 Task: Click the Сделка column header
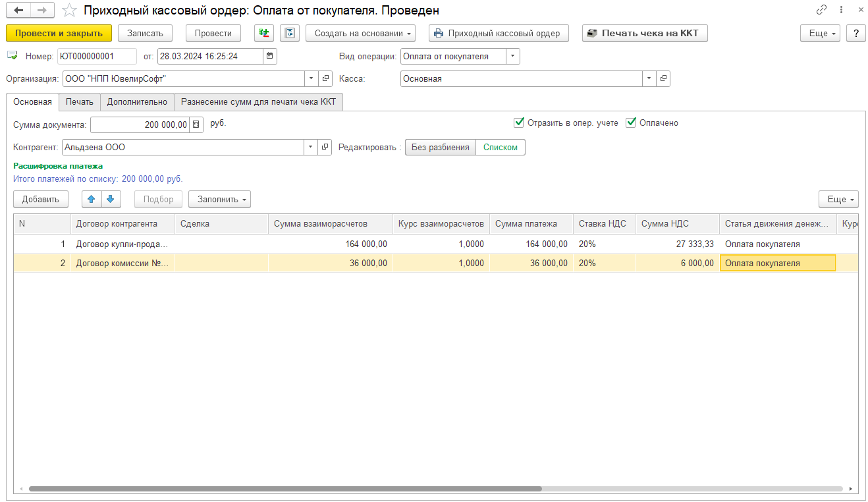pos(221,224)
